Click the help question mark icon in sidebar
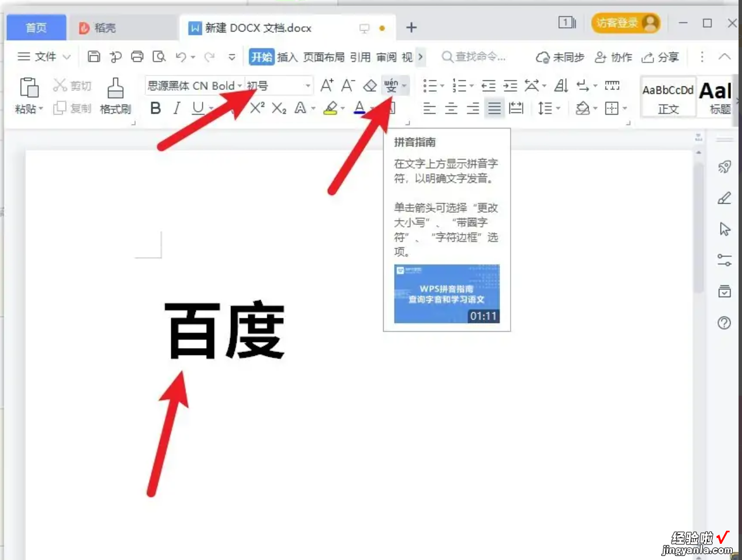Viewport: 742px width, 560px height. (724, 322)
